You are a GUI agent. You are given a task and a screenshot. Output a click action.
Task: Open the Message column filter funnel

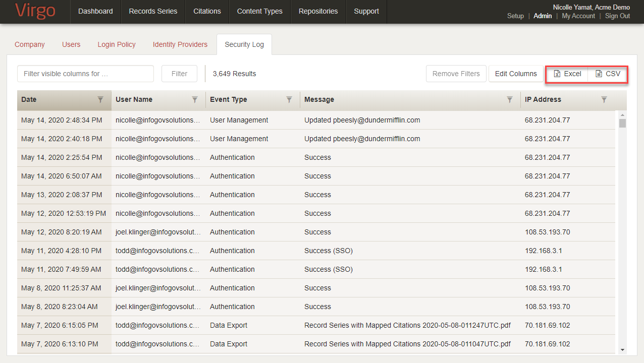510,100
